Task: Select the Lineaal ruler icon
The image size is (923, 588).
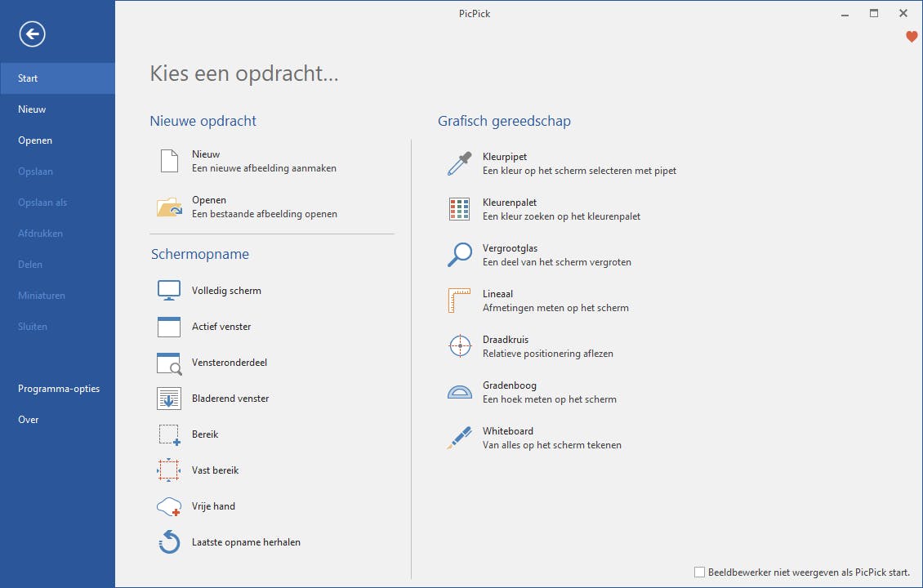Action: point(460,301)
